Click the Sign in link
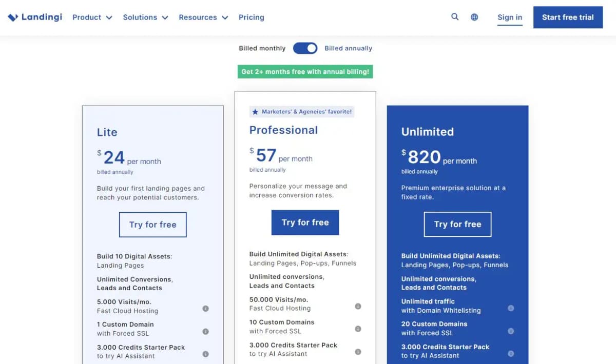Image resolution: width=616 pixels, height=364 pixels. pyautogui.click(x=510, y=17)
